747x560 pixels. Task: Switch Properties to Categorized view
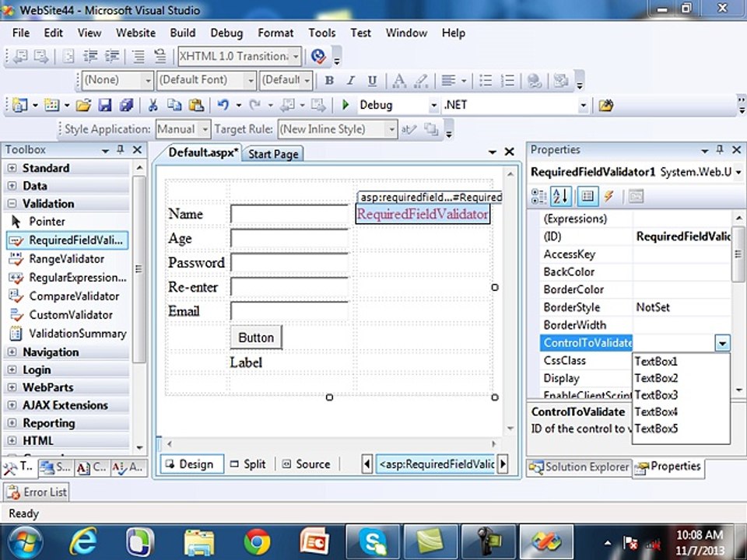pyautogui.click(x=538, y=196)
